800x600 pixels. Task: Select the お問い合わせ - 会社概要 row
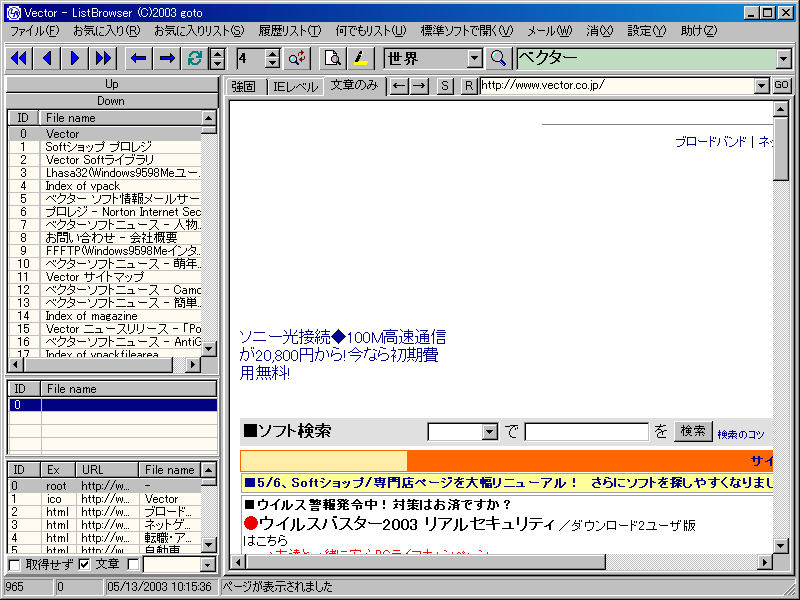click(105, 238)
